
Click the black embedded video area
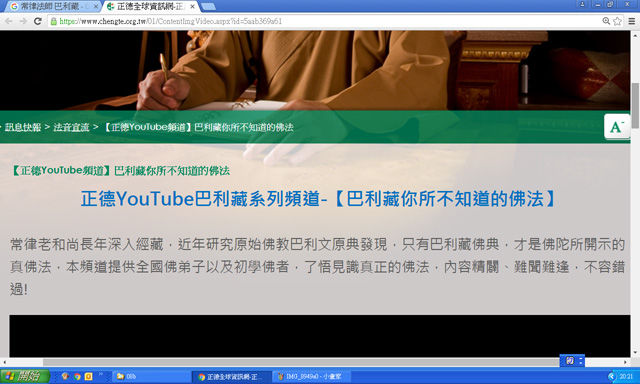point(320,336)
